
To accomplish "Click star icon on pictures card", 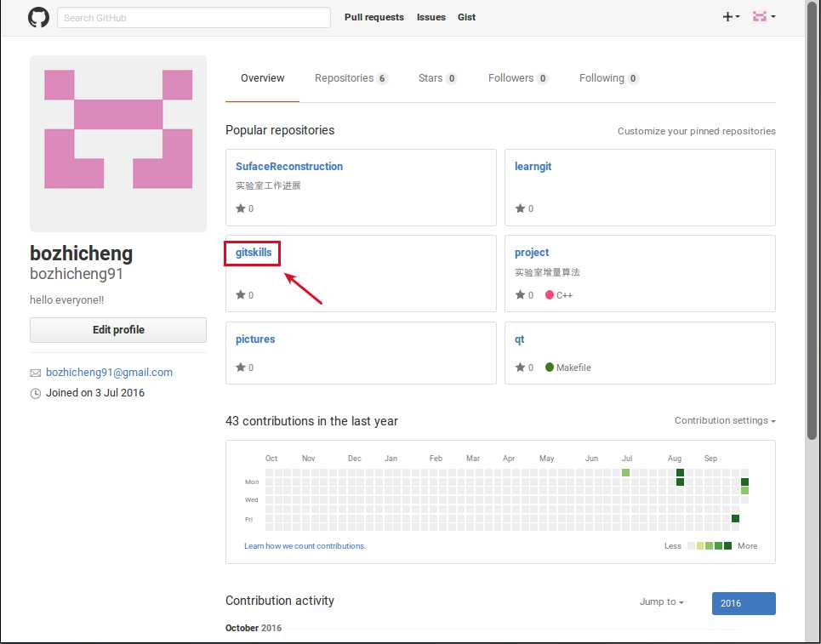I will (240, 367).
